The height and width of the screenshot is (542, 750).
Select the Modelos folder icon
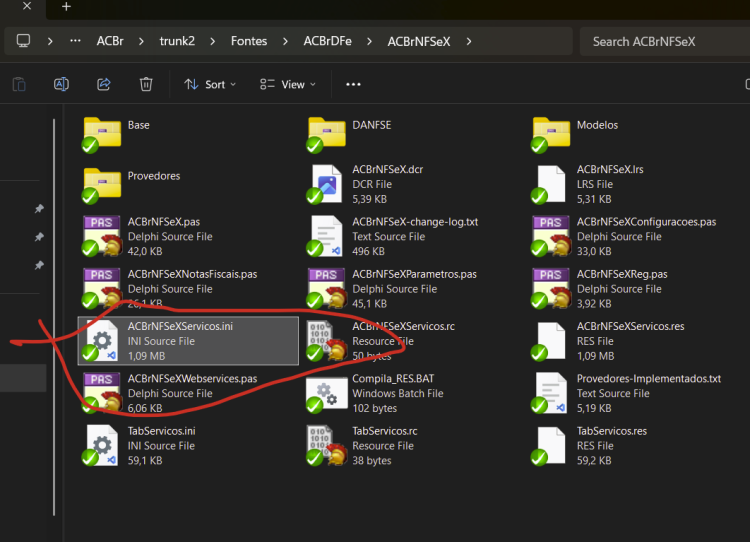click(551, 134)
